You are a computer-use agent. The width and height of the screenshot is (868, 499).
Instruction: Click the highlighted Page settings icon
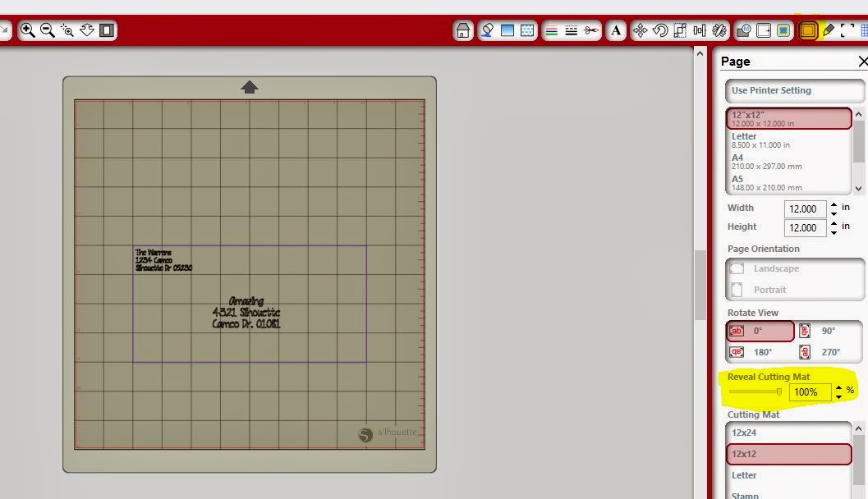[808, 30]
